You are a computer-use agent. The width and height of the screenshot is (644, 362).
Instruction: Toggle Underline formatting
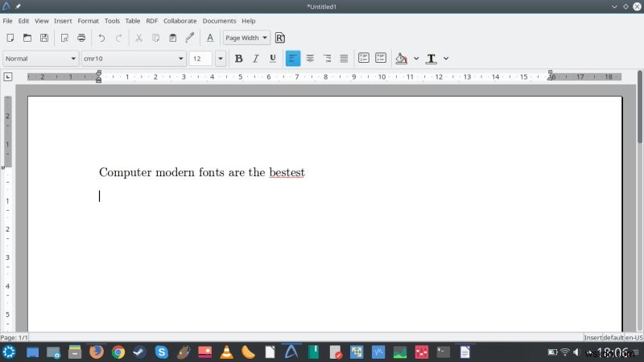point(273,58)
